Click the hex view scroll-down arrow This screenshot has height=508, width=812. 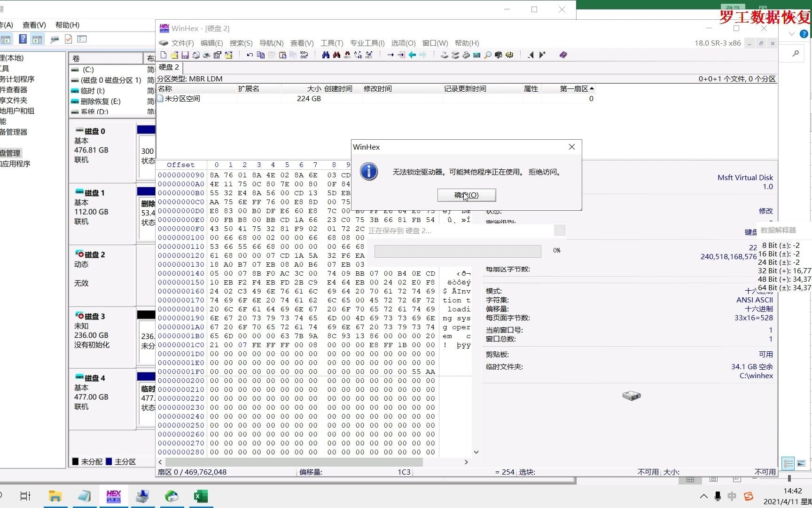(476, 452)
